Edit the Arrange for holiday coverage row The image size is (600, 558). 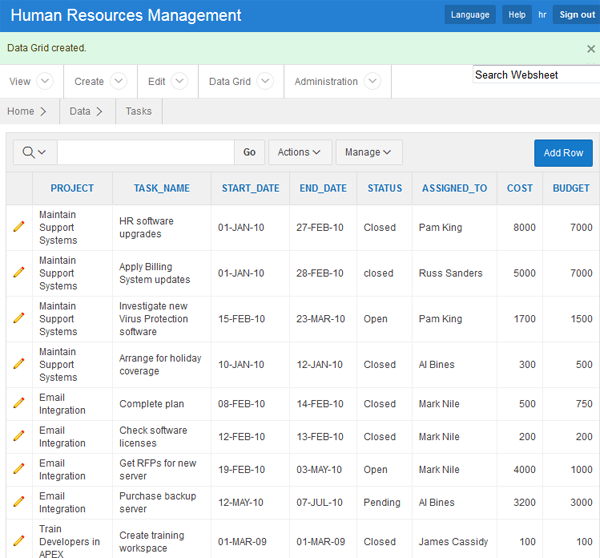[18, 364]
